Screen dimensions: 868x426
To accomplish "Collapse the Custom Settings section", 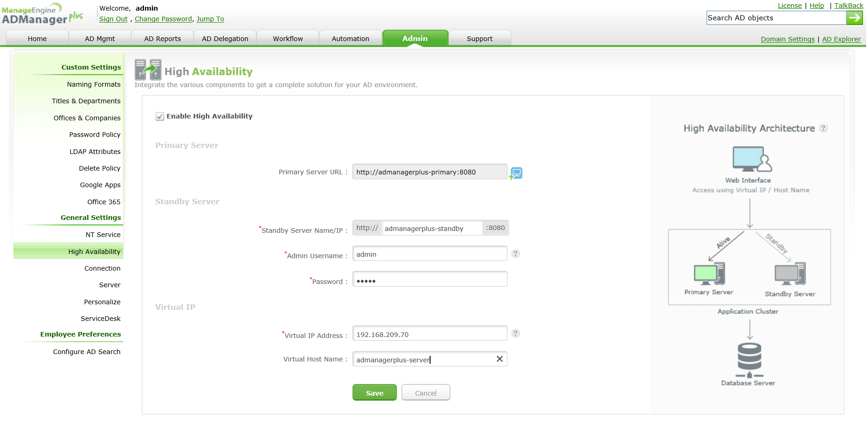I will [x=91, y=67].
